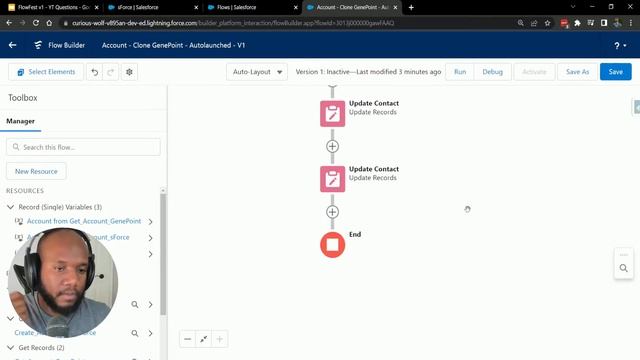640x360 pixels.
Task: Redo the flow change
Action: point(110,72)
